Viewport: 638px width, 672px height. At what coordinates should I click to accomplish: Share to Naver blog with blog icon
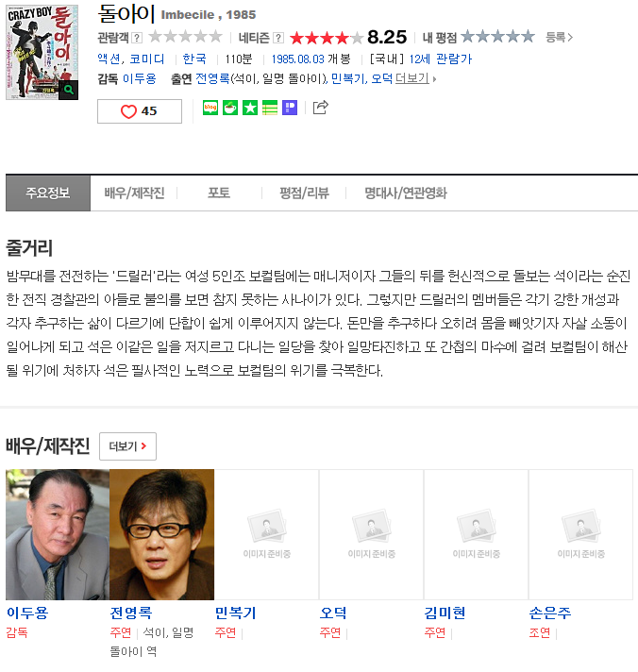click(x=210, y=108)
